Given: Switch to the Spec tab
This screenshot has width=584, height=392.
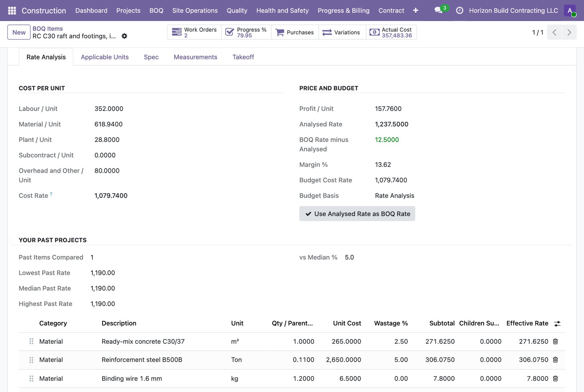Looking at the screenshot, I should pyautogui.click(x=151, y=57).
